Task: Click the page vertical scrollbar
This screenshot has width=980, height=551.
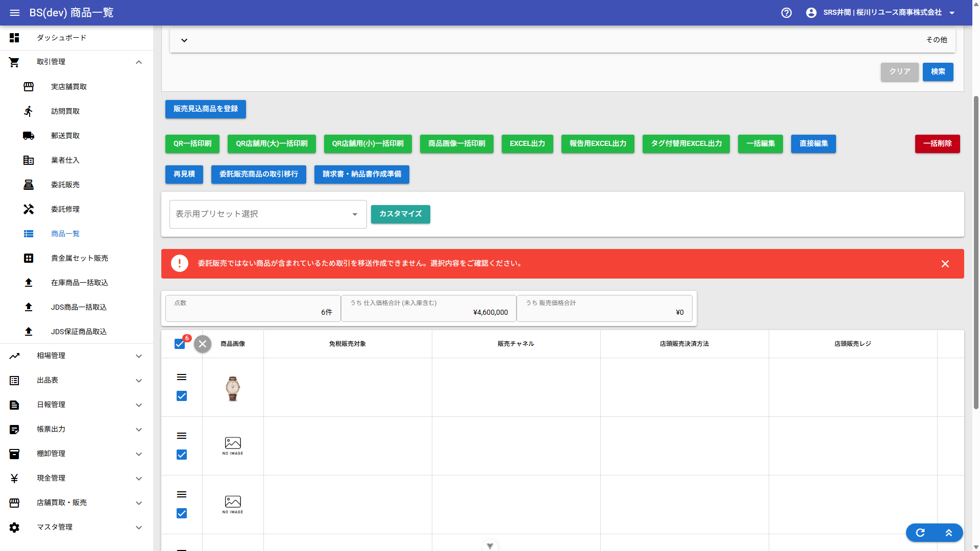Action: (x=976, y=252)
